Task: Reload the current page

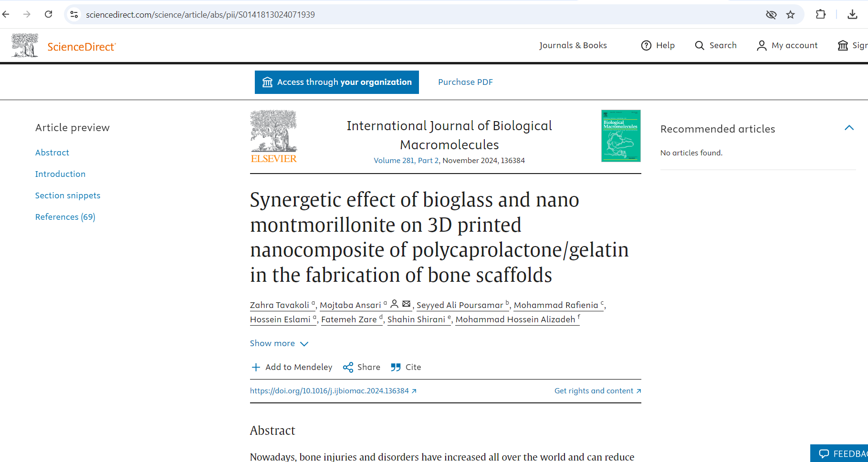Action: (48, 14)
